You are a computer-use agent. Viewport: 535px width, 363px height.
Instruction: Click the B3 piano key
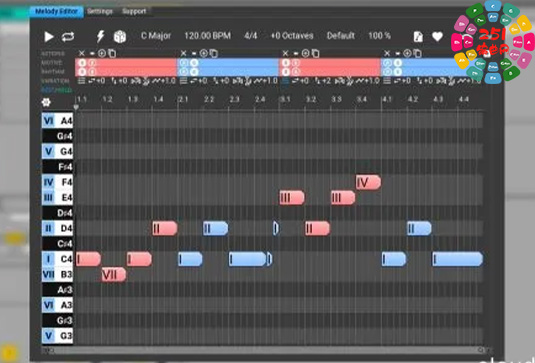pyautogui.click(x=57, y=274)
